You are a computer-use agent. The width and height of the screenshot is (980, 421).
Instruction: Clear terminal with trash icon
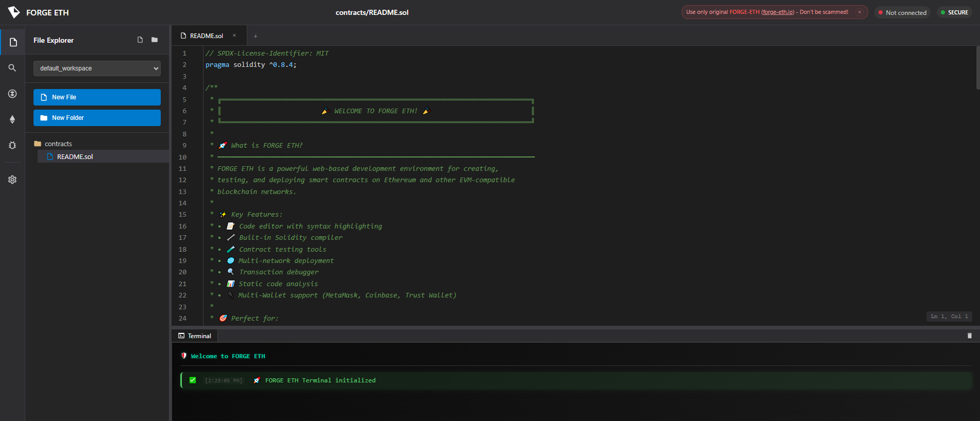click(x=969, y=336)
